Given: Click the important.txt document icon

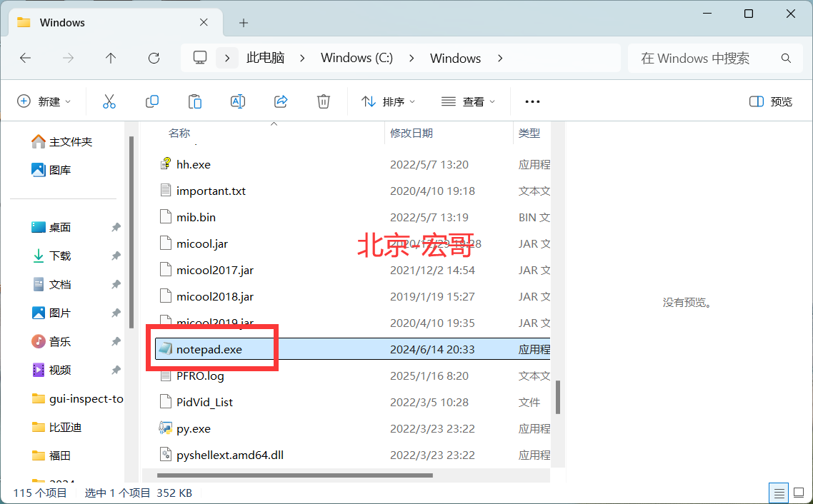Looking at the screenshot, I should point(166,190).
